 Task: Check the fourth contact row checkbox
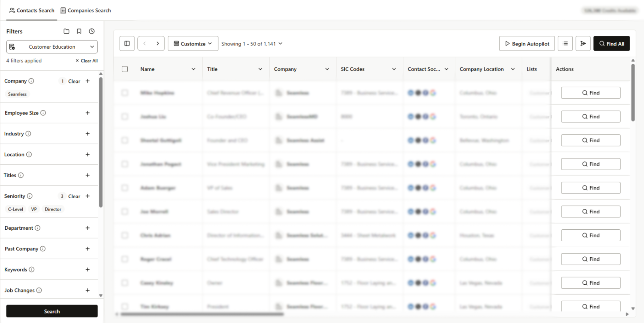pos(125,164)
